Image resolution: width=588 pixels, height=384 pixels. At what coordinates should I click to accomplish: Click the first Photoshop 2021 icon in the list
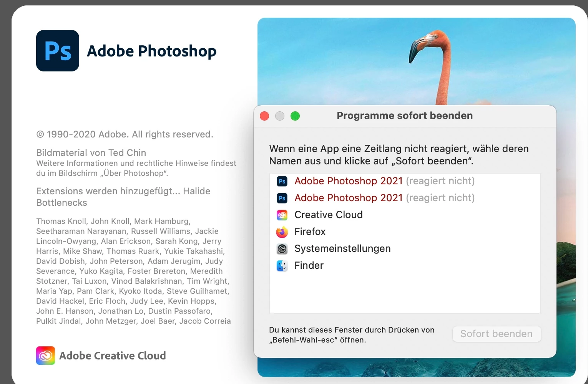click(x=282, y=181)
